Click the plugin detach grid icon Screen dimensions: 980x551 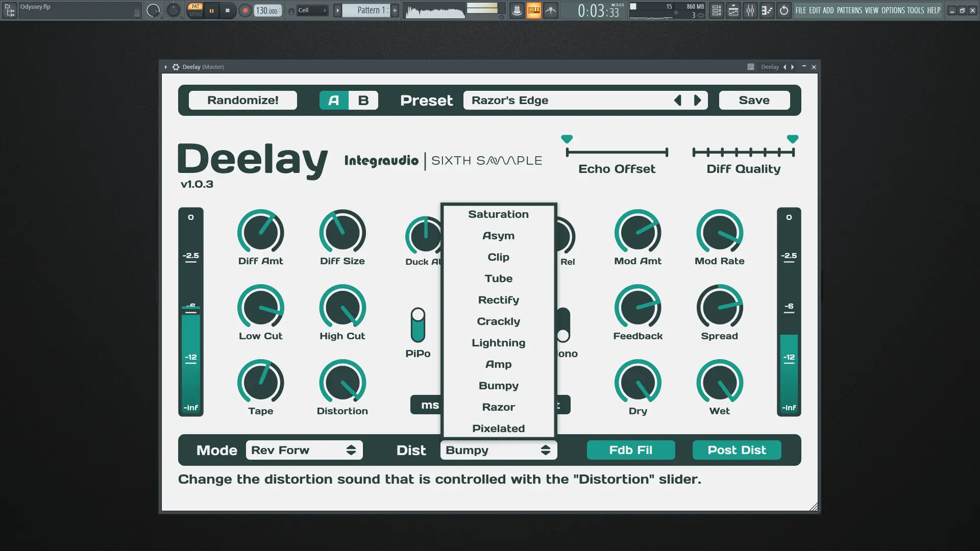coord(750,67)
